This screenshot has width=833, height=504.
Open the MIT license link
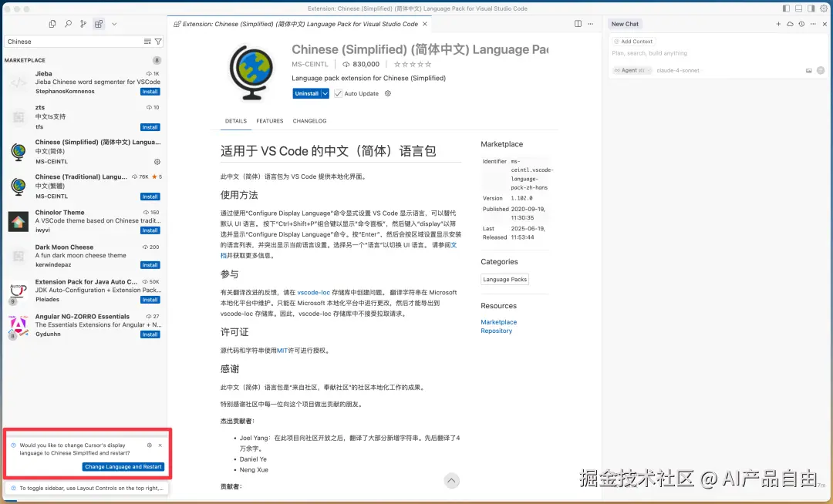click(282, 351)
